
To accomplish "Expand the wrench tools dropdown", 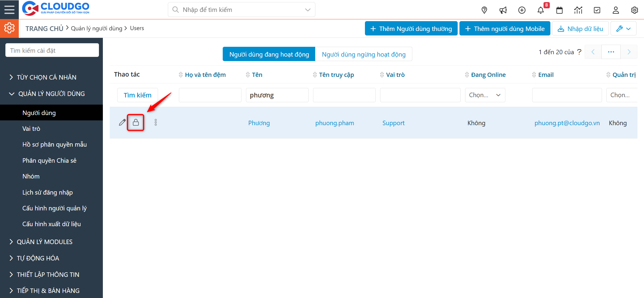I will click(x=623, y=28).
